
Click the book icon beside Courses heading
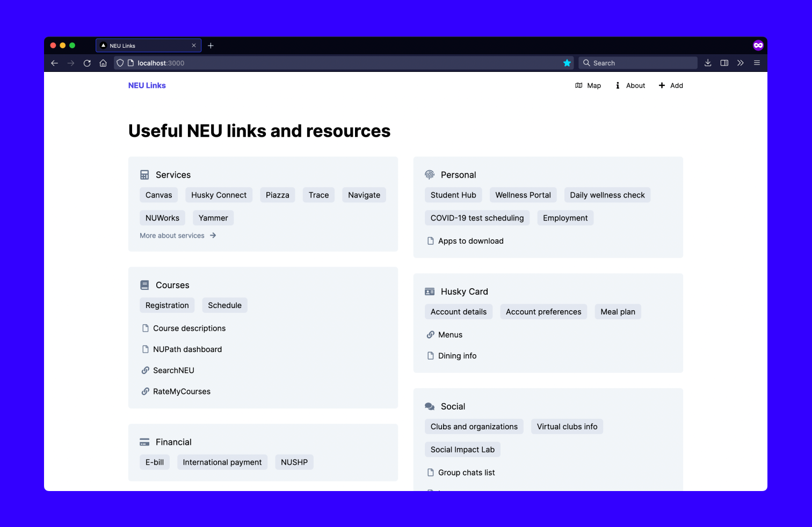[144, 285]
